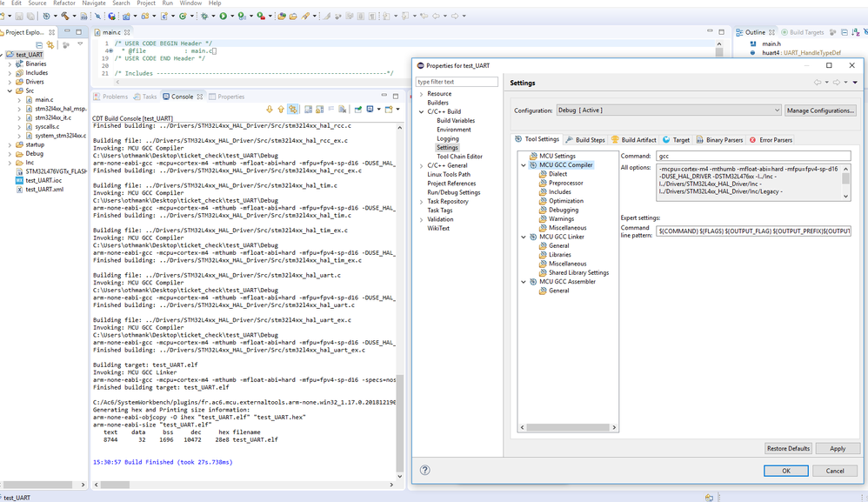
Task: Toggle console Scroll Lock icon
Action: (x=319, y=109)
